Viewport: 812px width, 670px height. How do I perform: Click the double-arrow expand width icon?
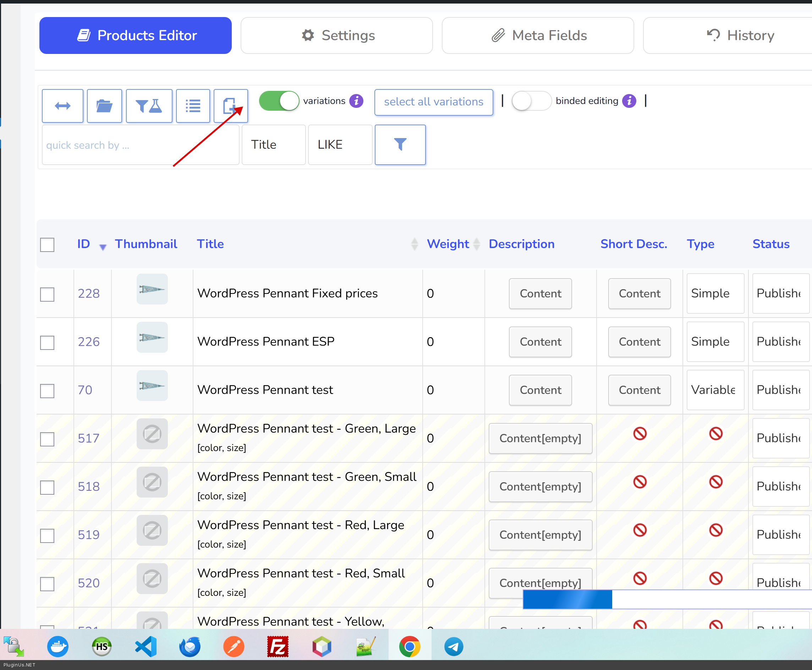62,106
